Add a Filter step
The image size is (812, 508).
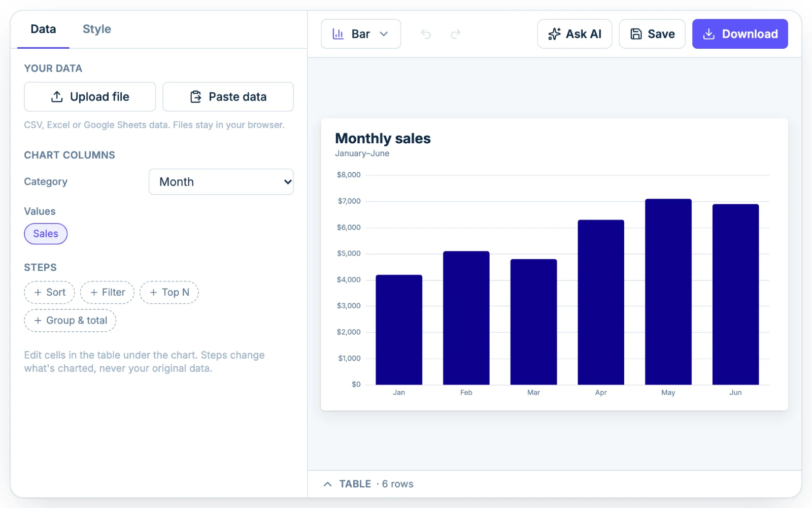coord(107,293)
